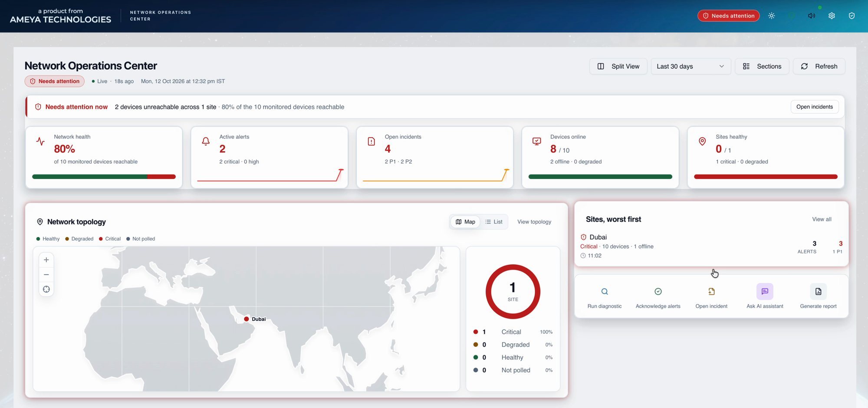Click the Active alerts bell icon
Image resolution: width=868 pixels, height=408 pixels.
point(206,141)
